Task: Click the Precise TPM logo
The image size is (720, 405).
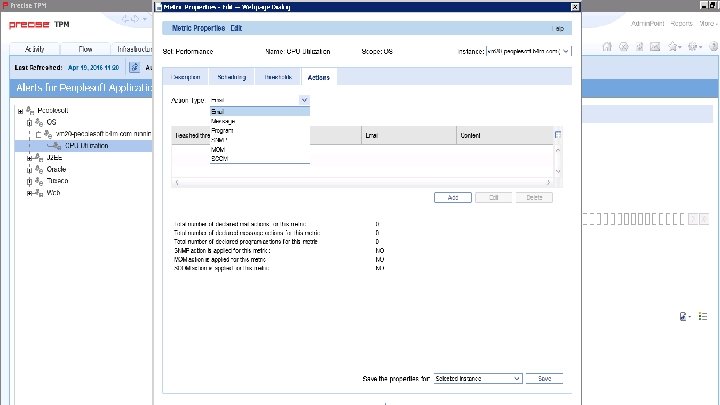Action: click(39, 24)
